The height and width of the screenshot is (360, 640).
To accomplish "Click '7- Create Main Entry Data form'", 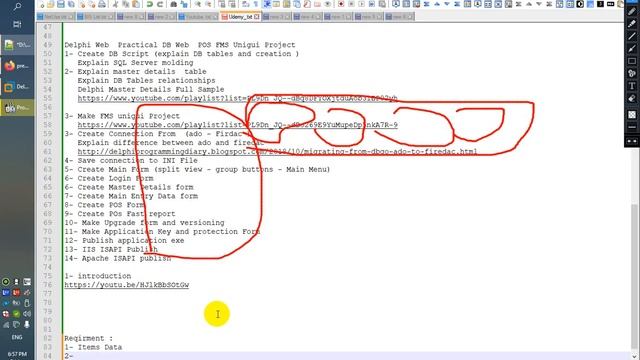I will click(131, 196).
